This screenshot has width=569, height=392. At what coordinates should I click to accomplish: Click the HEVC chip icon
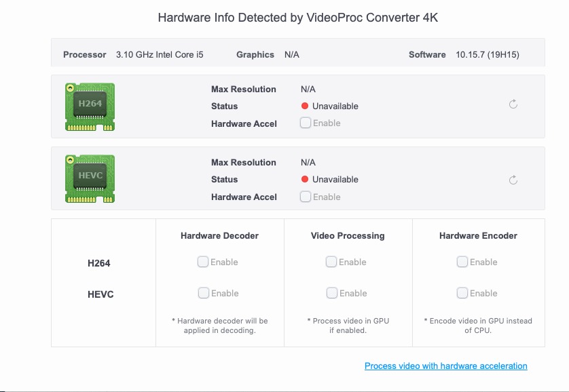(x=90, y=178)
